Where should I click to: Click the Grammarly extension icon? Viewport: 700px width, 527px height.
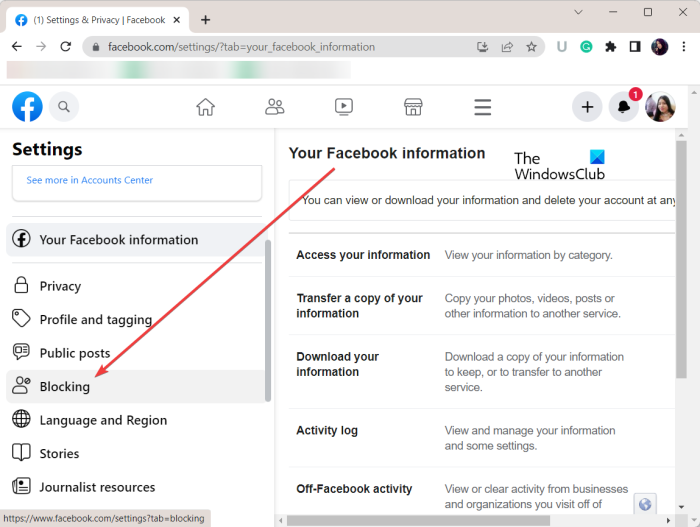tap(586, 46)
